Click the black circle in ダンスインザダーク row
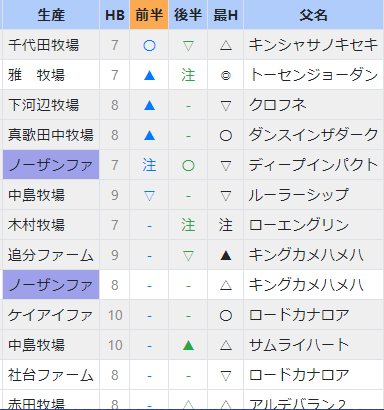 pos(226,135)
